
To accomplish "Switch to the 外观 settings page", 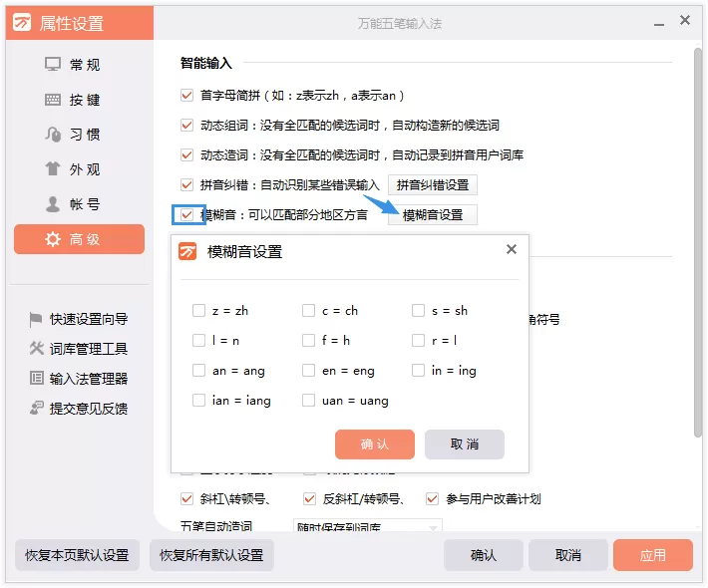I will click(79, 169).
